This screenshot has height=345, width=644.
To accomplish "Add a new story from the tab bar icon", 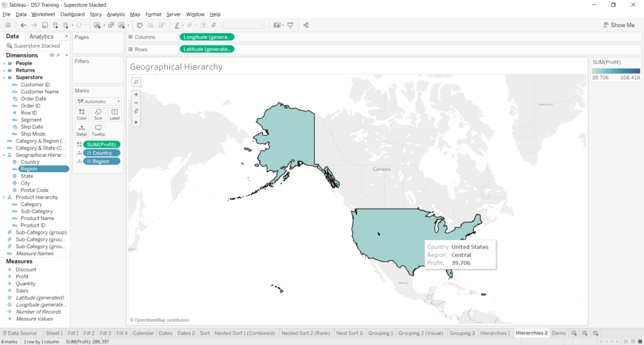I will pos(596,333).
